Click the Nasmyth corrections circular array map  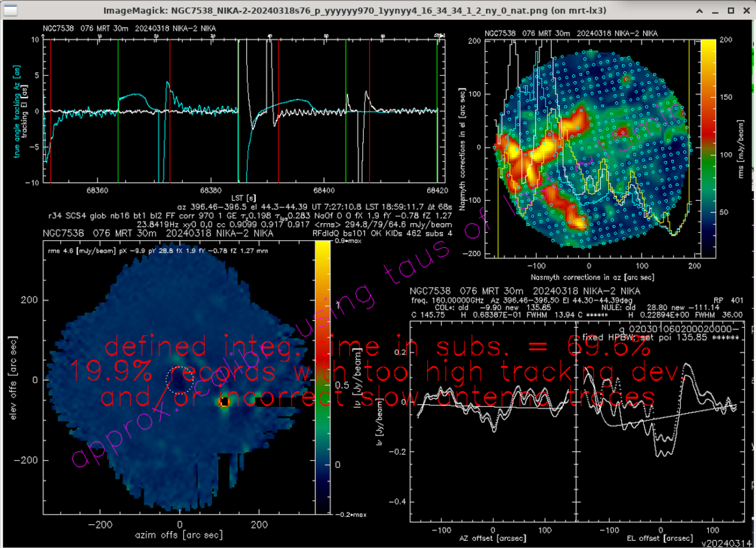(592, 148)
